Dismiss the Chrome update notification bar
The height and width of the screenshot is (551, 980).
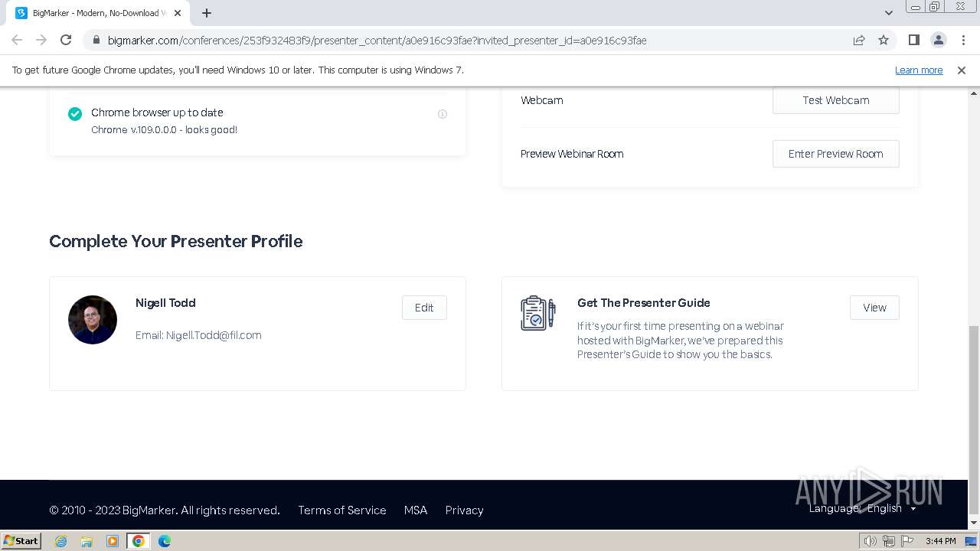coord(962,70)
